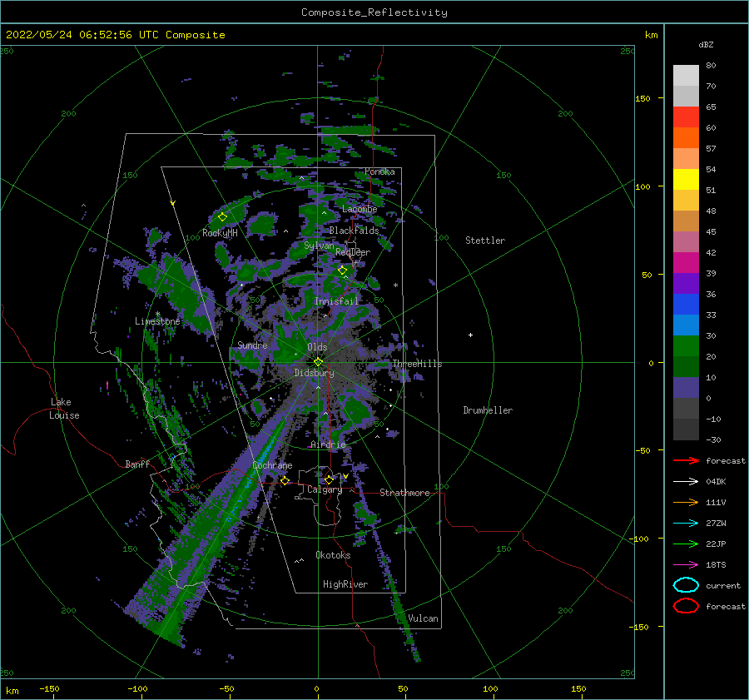Click the Stettler label
This screenshot has height=700, width=749.
click(x=485, y=241)
